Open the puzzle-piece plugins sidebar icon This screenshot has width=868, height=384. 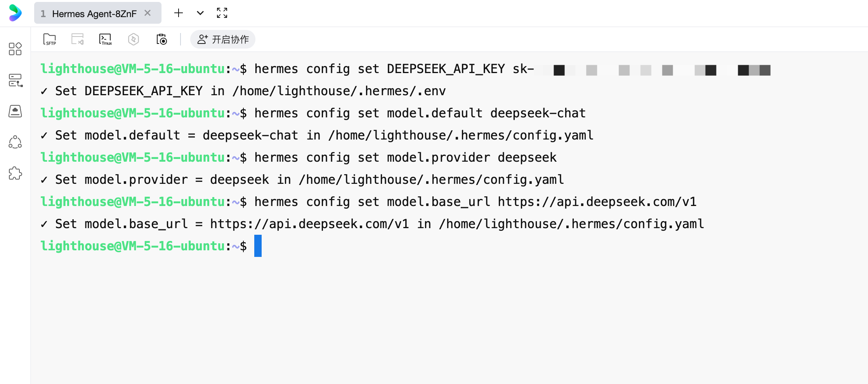pos(15,173)
